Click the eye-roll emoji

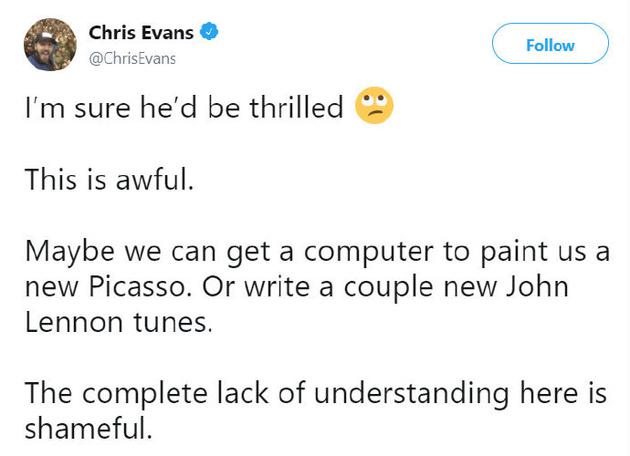coord(375,107)
